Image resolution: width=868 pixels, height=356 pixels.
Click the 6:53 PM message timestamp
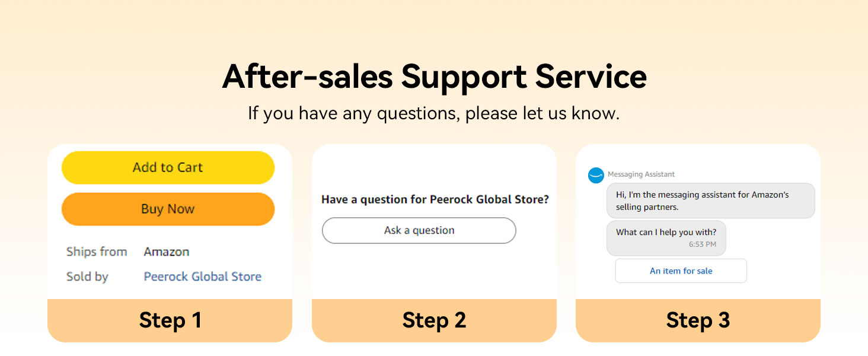[x=702, y=244]
